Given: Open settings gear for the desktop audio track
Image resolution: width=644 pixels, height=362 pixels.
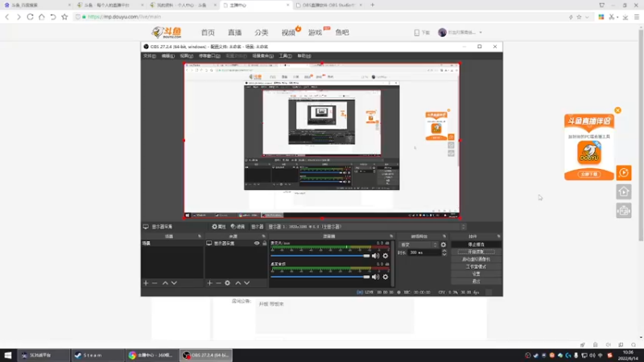Looking at the screenshot, I should pos(386,277).
